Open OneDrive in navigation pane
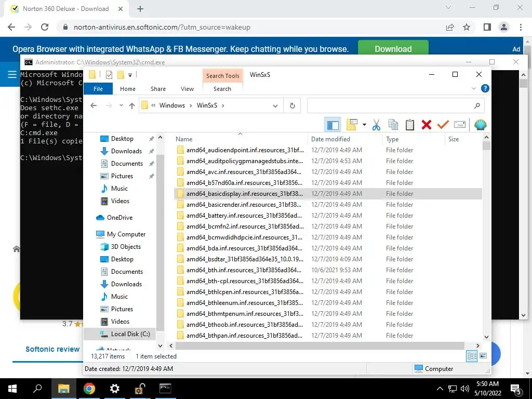The image size is (532, 399). click(x=119, y=218)
